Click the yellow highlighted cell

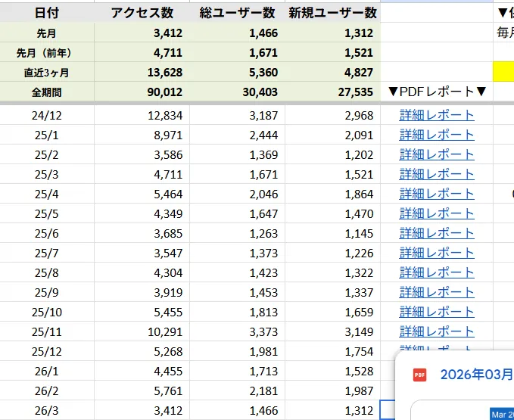503,72
